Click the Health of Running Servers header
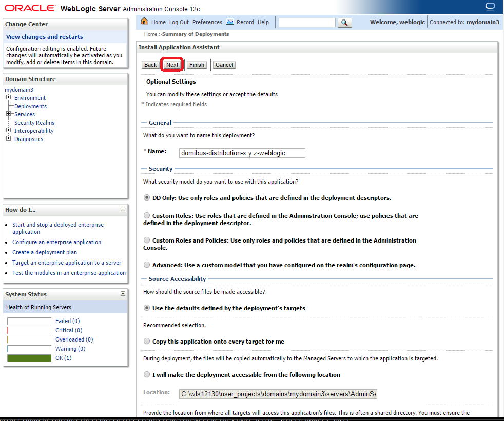The width and height of the screenshot is (504, 421). click(x=65, y=307)
